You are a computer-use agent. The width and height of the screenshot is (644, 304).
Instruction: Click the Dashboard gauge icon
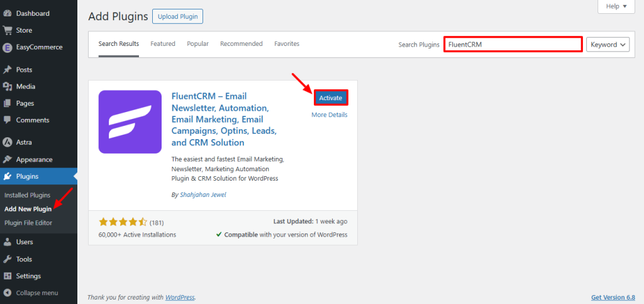tap(7, 13)
